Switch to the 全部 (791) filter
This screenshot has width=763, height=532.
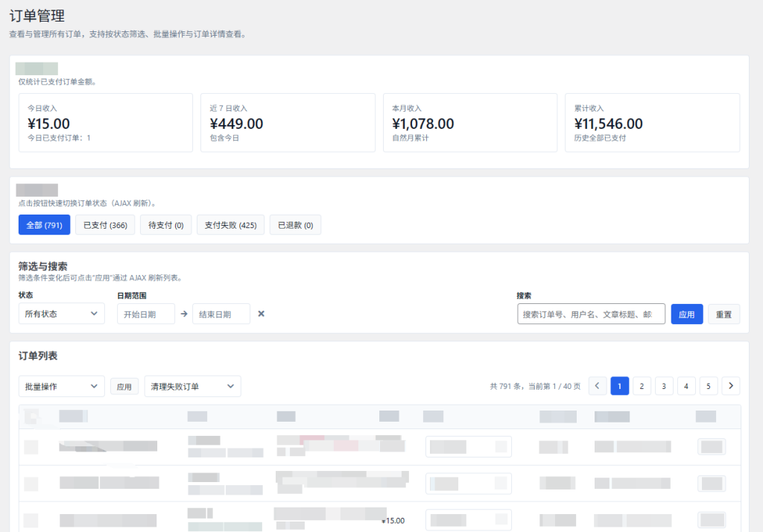click(x=44, y=225)
